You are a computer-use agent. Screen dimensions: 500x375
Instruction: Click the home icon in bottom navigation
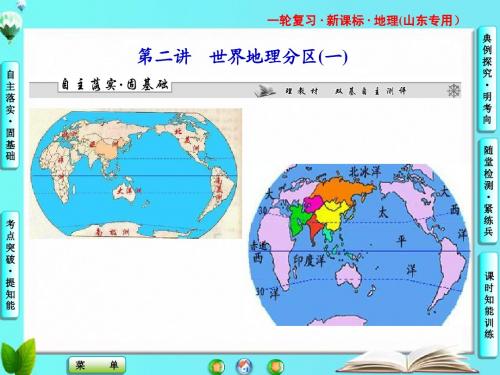244,366
